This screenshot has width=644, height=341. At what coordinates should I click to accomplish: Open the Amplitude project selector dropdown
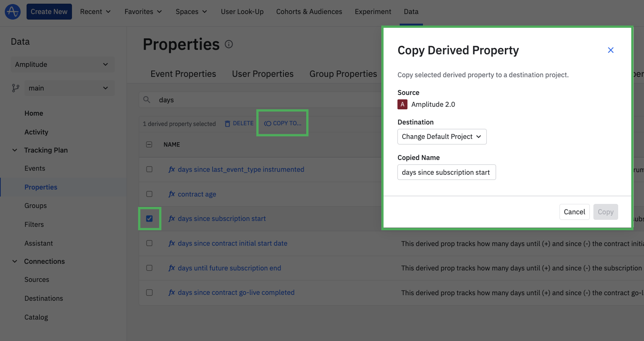62,65
